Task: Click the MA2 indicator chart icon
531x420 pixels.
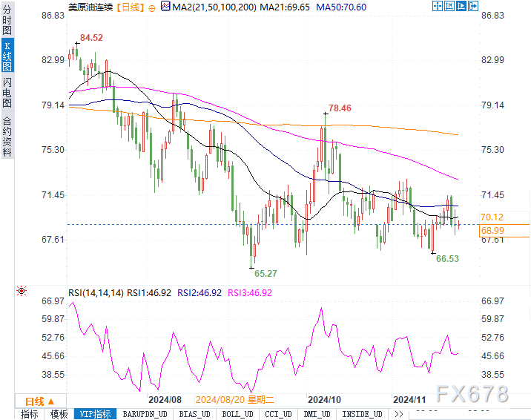Action: coord(165,6)
